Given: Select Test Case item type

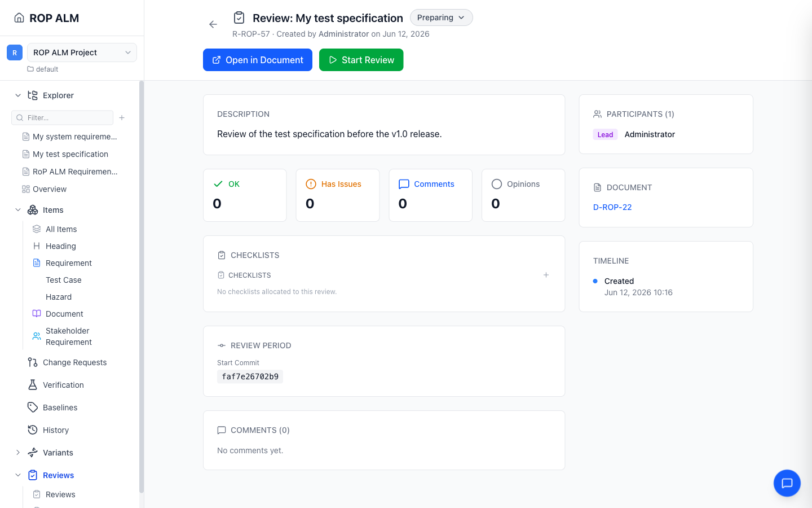Looking at the screenshot, I should (x=64, y=280).
